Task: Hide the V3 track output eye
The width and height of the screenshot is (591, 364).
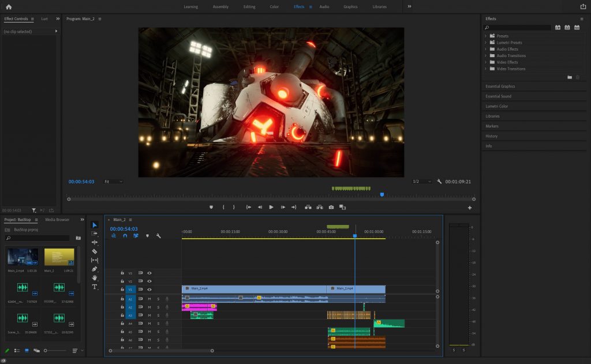Action: pyautogui.click(x=149, y=273)
